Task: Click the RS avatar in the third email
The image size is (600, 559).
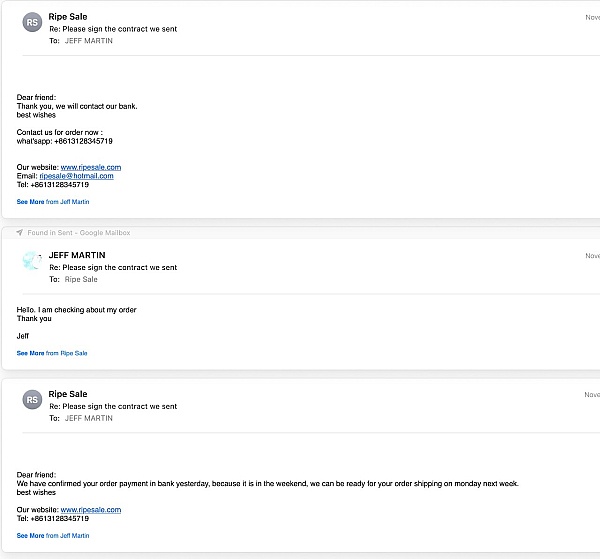Action: [32, 399]
